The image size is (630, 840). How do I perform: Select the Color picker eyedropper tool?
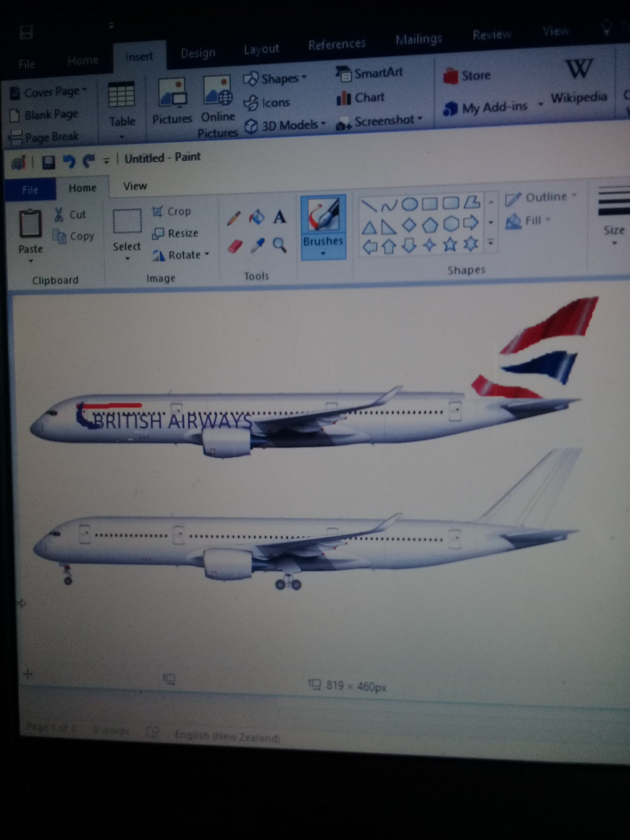(x=258, y=246)
